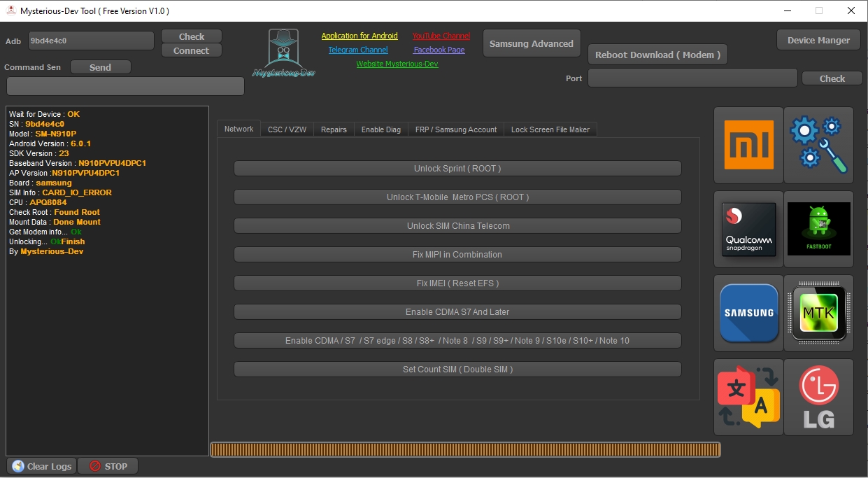The image size is (868, 478).
Task: Click the Adb serial input field
Action: coord(91,41)
